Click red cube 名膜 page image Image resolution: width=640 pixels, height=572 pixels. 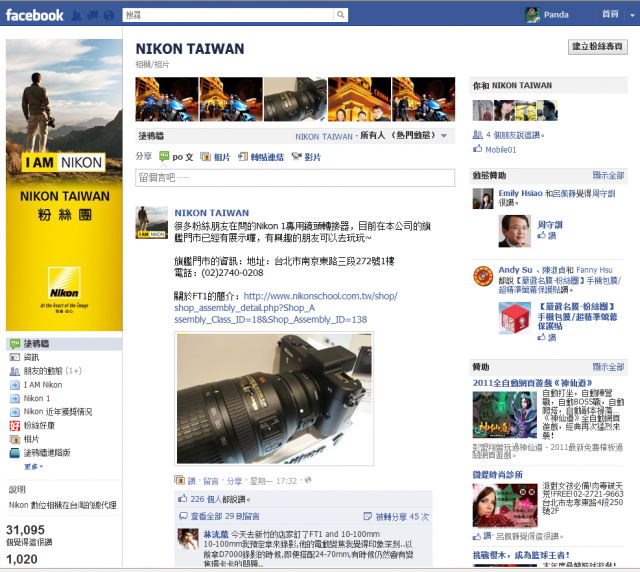tap(515, 318)
